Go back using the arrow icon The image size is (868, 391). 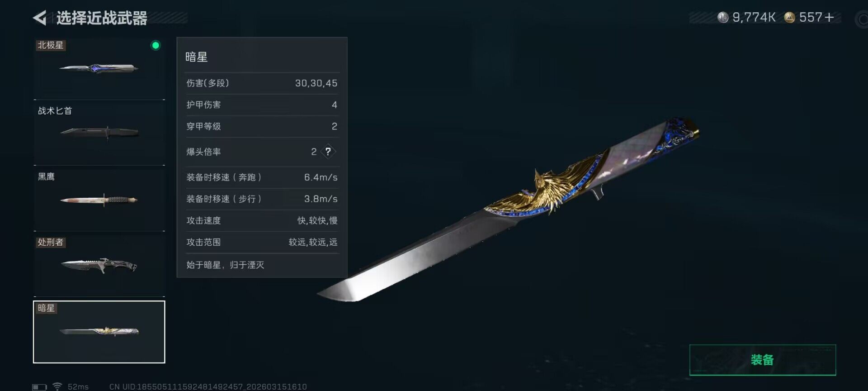(x=40, y=18)
